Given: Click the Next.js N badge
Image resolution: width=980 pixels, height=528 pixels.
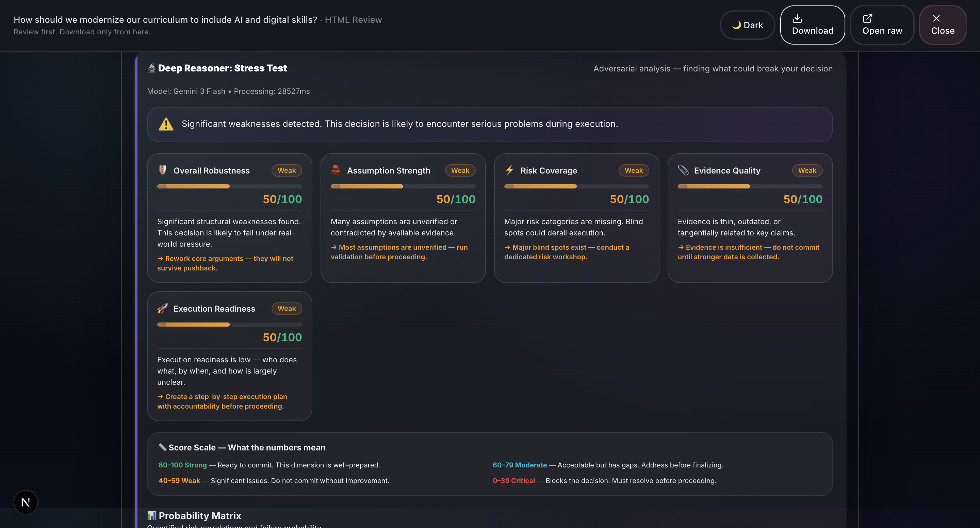Looking at the screenshot, I should [26, 502].
